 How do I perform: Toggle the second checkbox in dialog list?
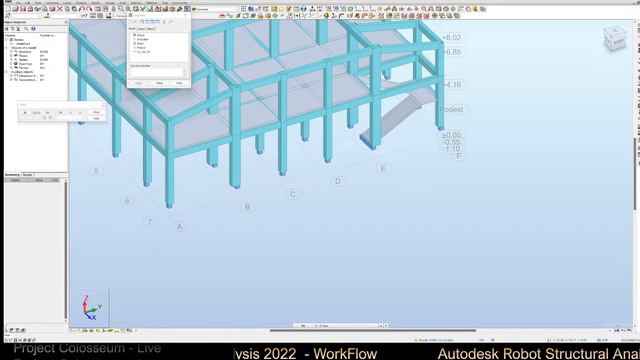click(134, 39)
